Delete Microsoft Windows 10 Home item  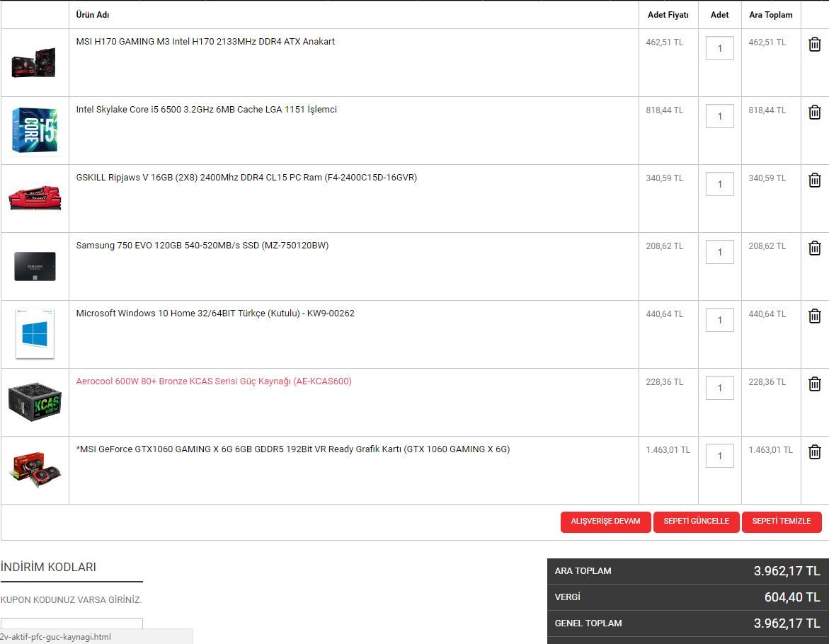click(x=814, y=316)
